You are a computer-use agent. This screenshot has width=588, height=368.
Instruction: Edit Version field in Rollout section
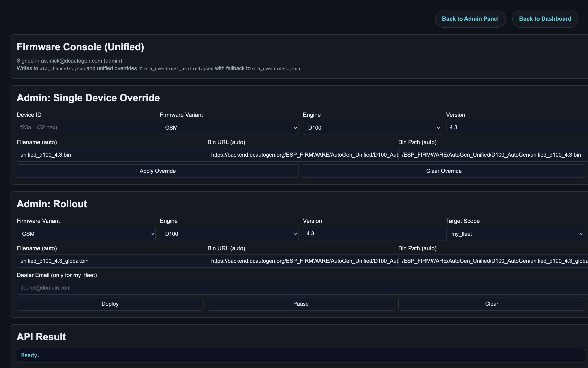[375, 234]
